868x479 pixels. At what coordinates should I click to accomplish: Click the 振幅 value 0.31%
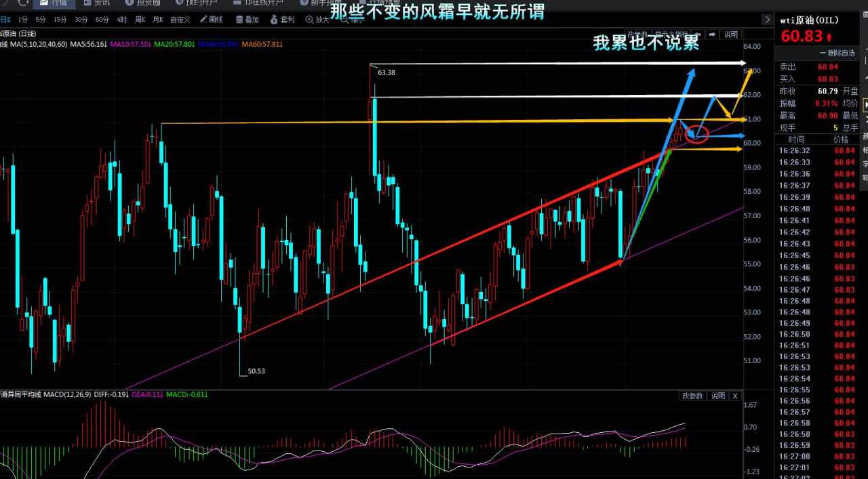(x=827, y=103)
